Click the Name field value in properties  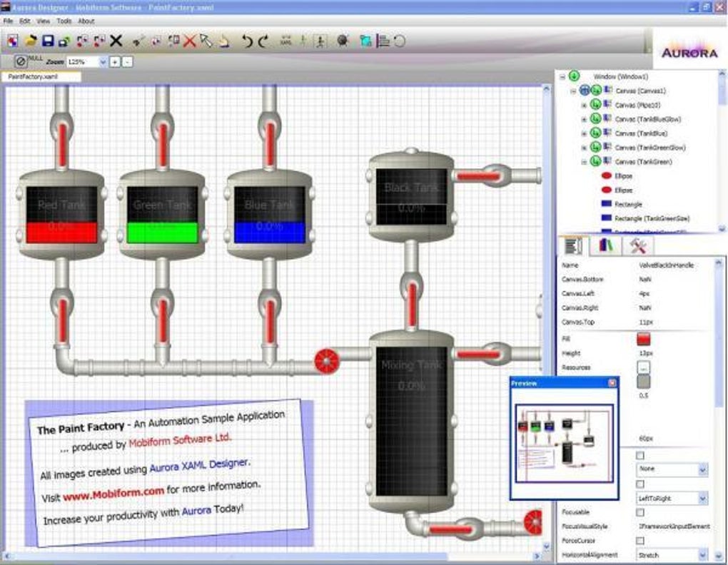[x=666, y=265]
